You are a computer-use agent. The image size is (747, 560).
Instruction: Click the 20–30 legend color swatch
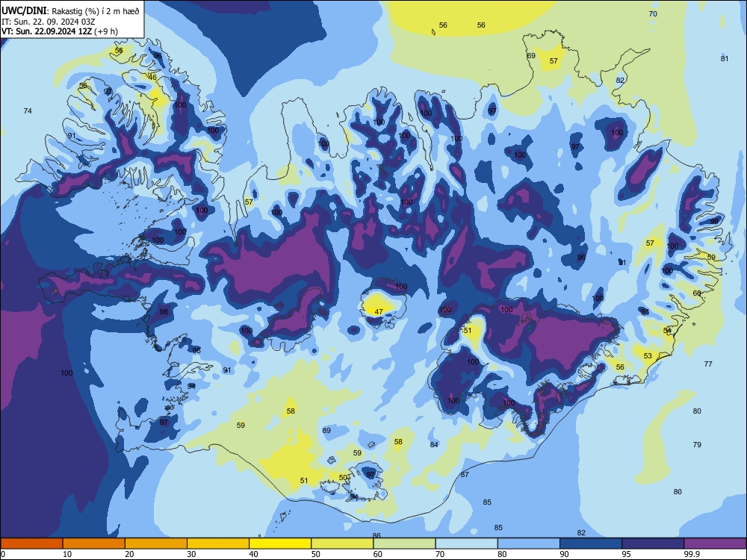tap(156, 544)
